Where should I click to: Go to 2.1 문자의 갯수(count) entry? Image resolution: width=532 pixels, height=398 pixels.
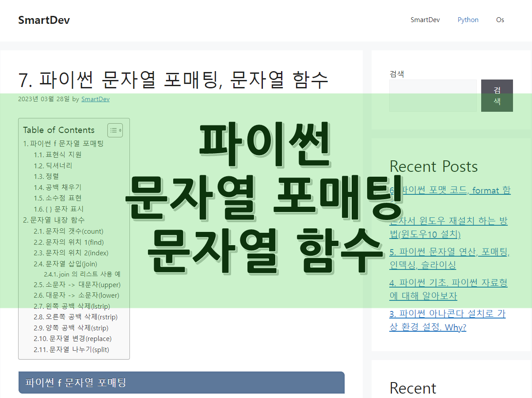(68, 231)
